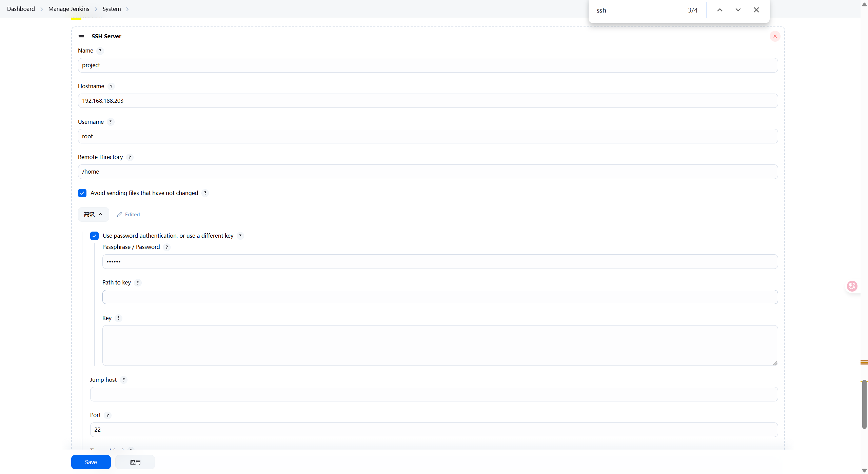Open chevron menu after Manage Jenkins breadcrumb
Viewport: 868px width, 474px height.
(96, 9)
